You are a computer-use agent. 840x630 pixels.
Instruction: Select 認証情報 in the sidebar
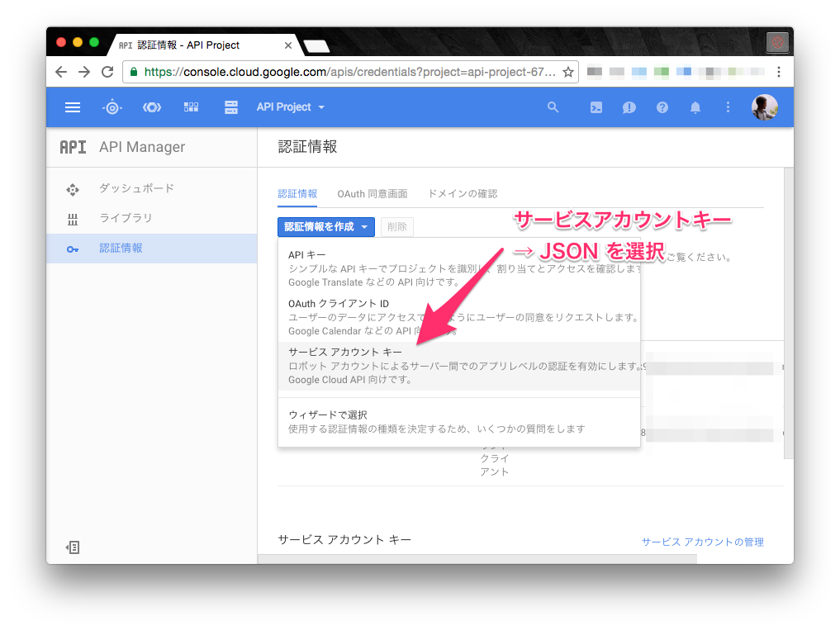[x=152, y=248]
